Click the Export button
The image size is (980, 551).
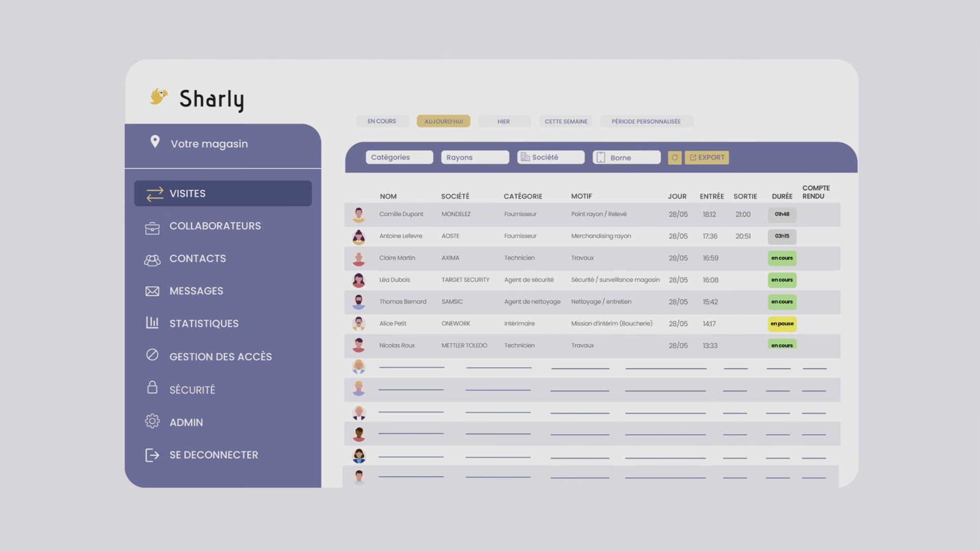tap(707, 158)
